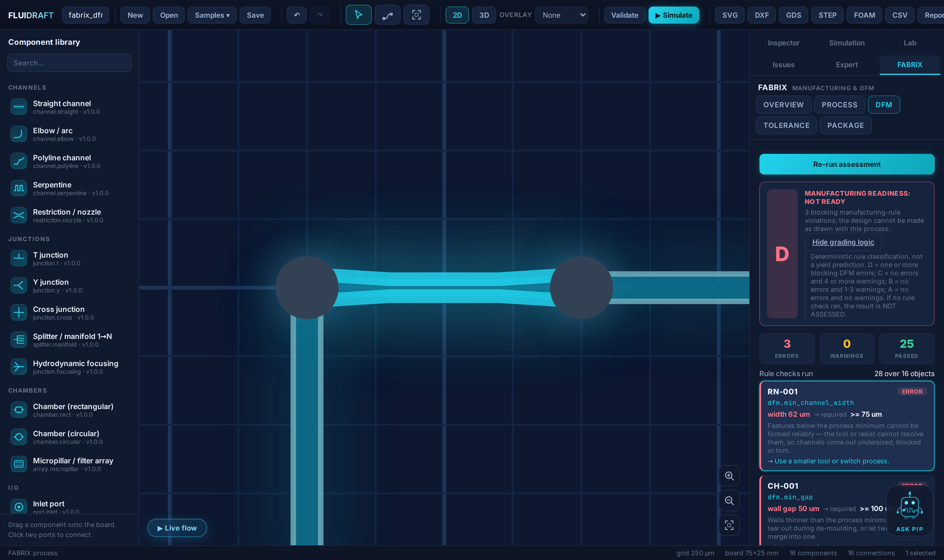Viewport: 944px width, 560px height.
Task: Show the DFM section
Action: 884,104
